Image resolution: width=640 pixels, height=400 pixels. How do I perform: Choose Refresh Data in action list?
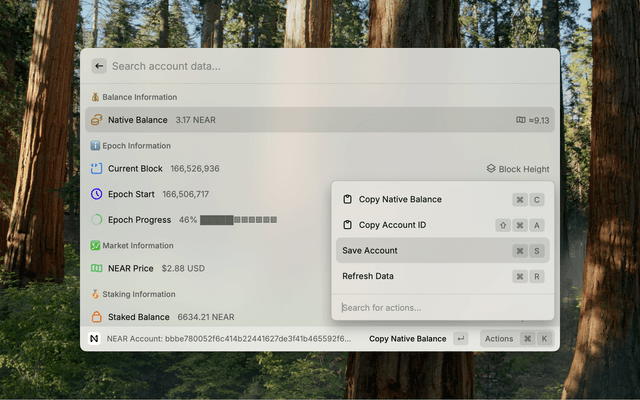(368, 276)
